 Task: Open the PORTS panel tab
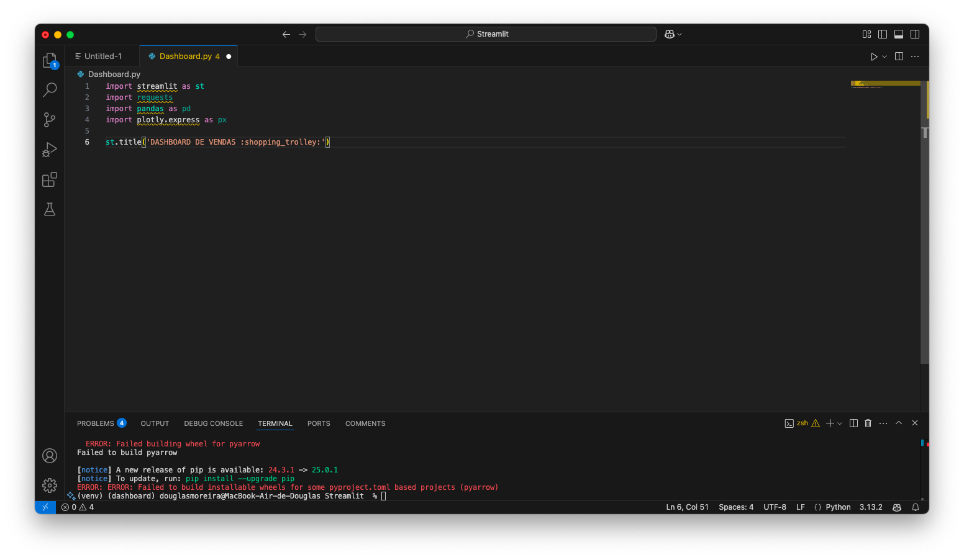pyautogui.click(x=319, y=423)
